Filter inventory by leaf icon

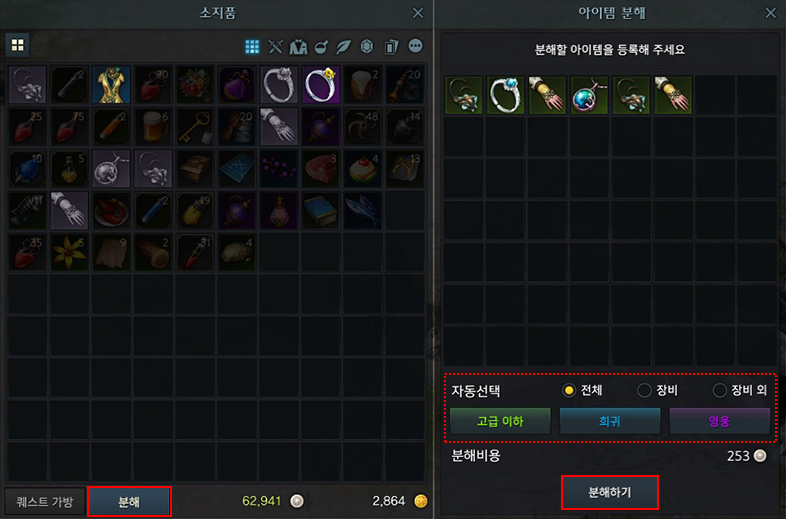coord(343,47)
